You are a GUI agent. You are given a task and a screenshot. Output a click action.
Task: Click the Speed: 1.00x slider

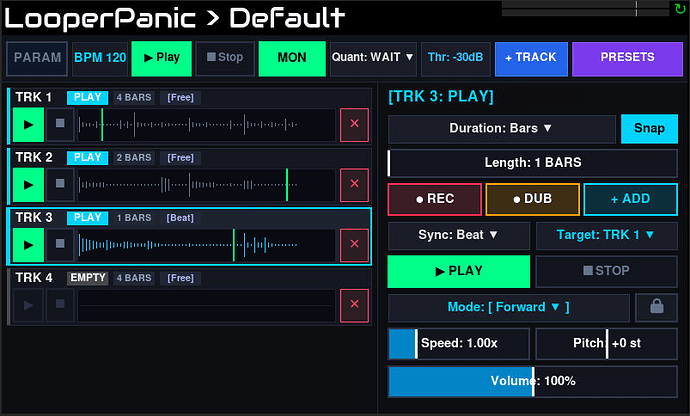pos(459,343)
